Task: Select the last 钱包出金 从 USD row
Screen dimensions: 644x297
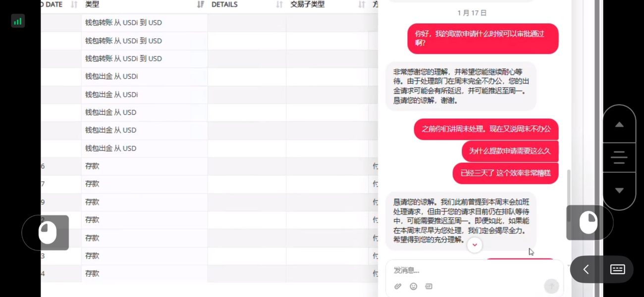Action: tap(209, 148)
